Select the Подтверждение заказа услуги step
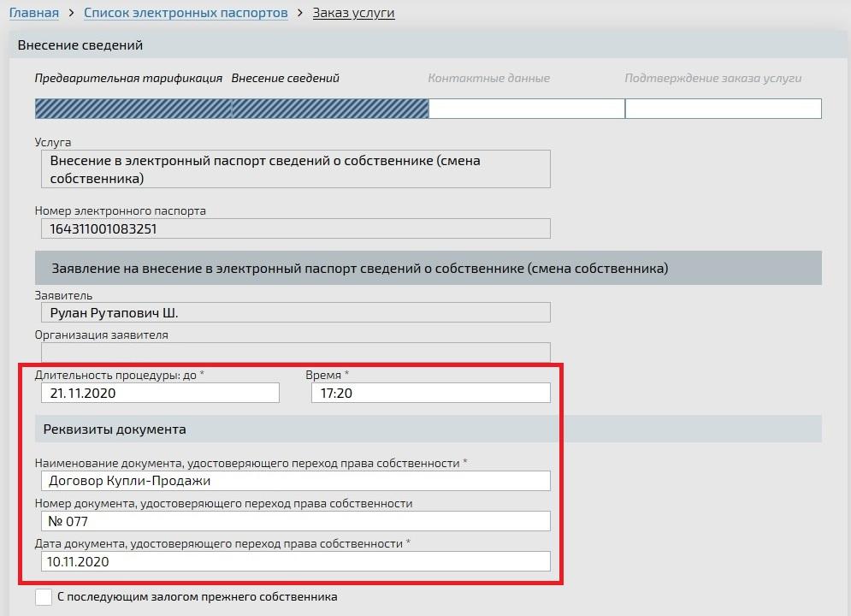Screen dimensions: 851x616 pyautogui.click(x=713, y=78)
